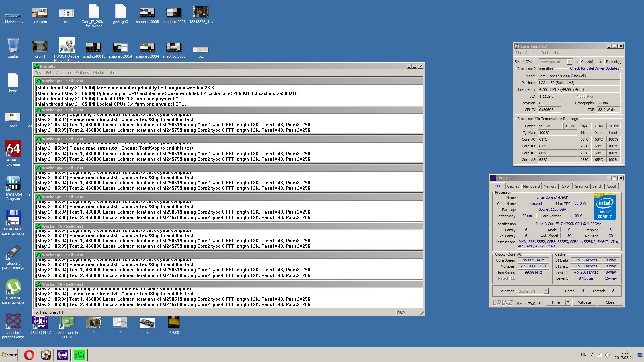Click the HU language indicator
644x362 pixels.
(x=583, y=354)
